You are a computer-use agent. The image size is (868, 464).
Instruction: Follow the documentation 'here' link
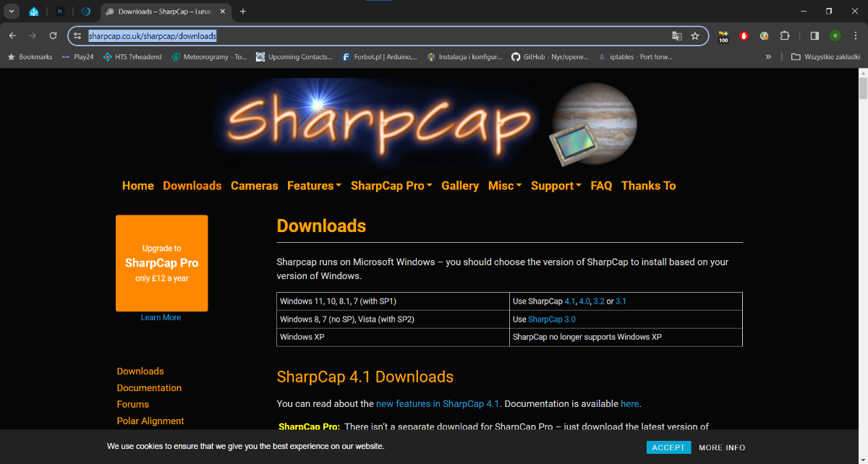coord(629,404)
